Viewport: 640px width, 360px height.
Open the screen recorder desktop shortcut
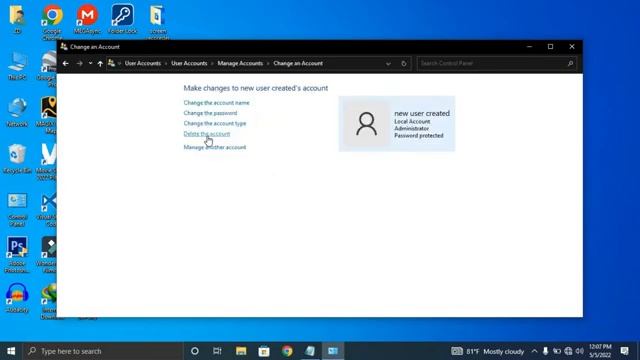pos(158,22)
